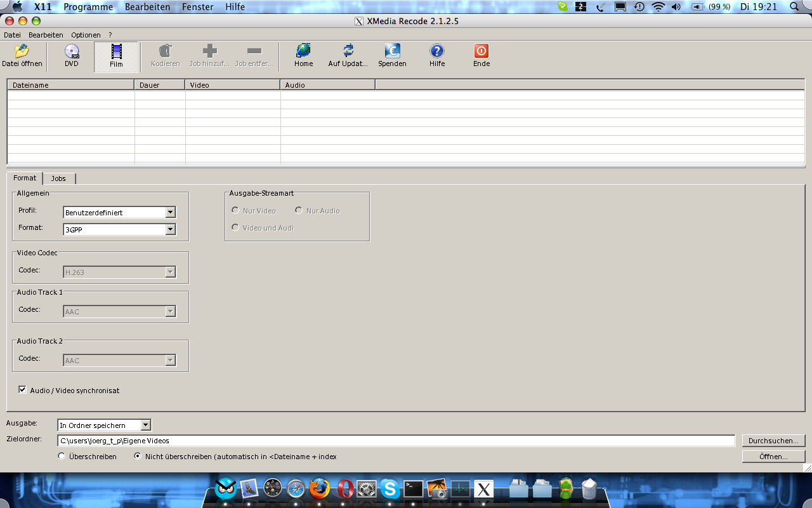This screenshot has width=812, height=508.
Task: Choose the Überschreiben radio option
Action: 62,456
